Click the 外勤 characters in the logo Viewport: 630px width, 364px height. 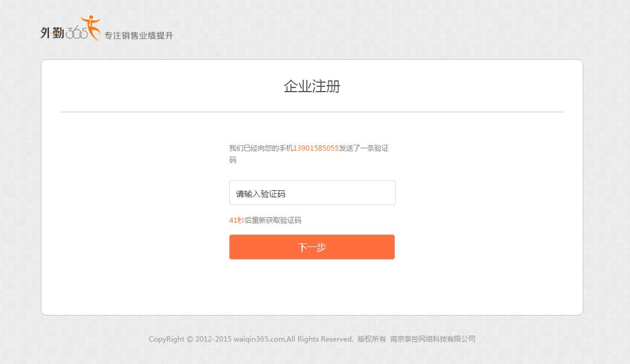click(x=52, y=33)
